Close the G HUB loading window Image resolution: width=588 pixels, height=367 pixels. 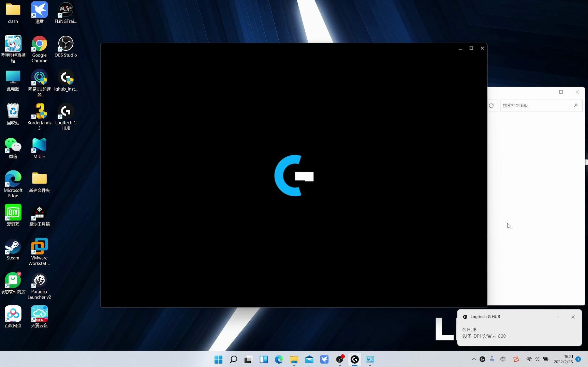[x=482, y=48]
